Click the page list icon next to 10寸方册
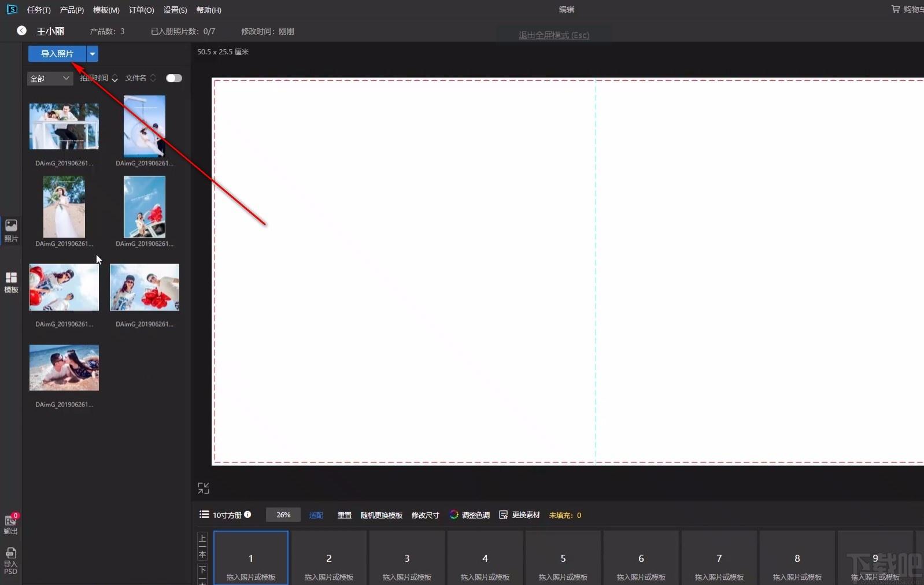924x585 pixels. point(204,514)
